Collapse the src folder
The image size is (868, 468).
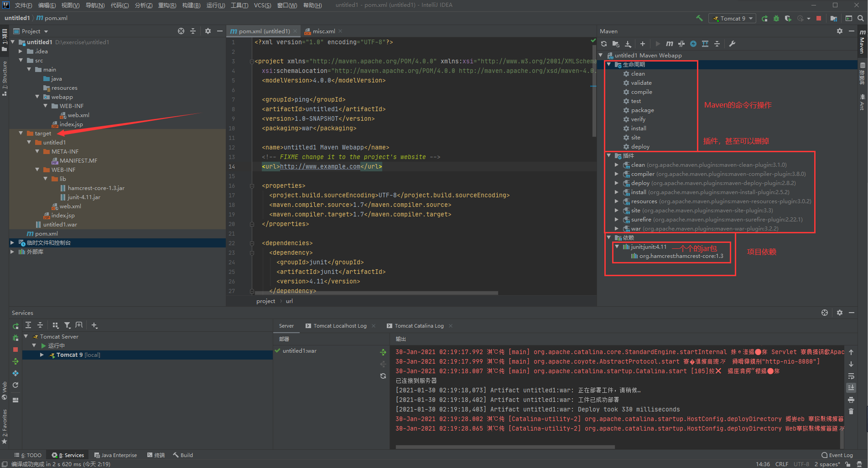(21, 60)
